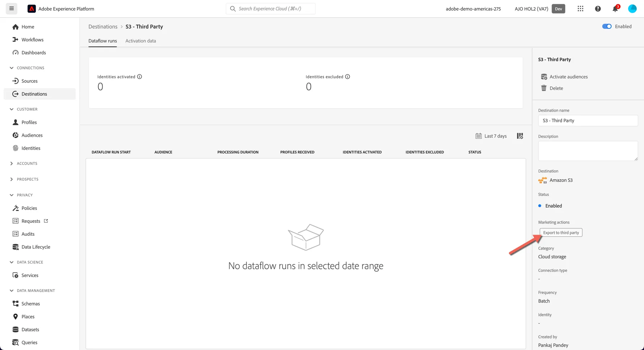Click the Description text area

point(588,151)
